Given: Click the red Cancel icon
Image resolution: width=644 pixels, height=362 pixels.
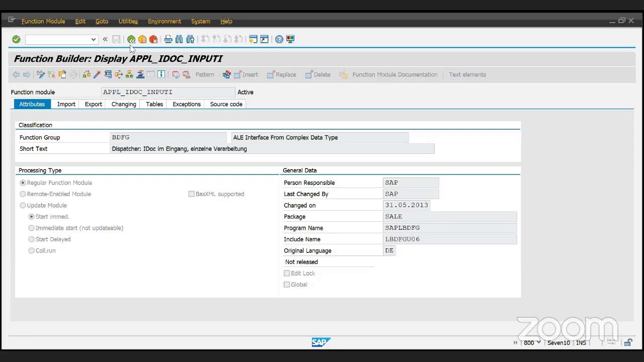Looking at the screenshot, I should coord(153,39).
